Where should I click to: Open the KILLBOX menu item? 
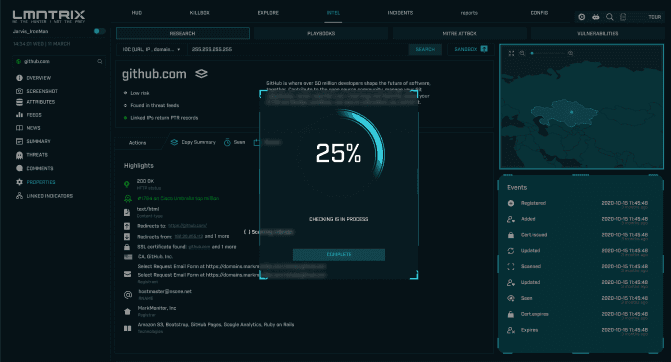199,13
